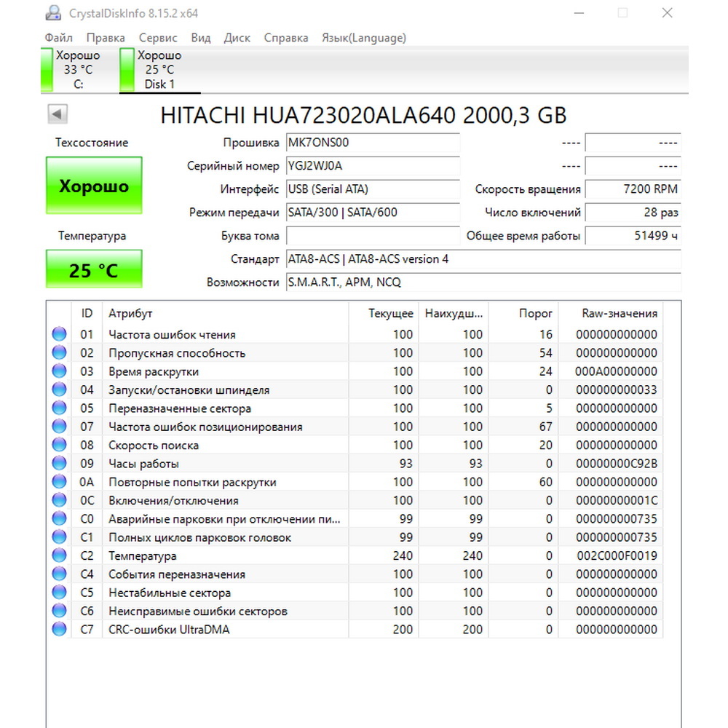
Task: Click the green Хорошо health status button
Action: [94, 185]
